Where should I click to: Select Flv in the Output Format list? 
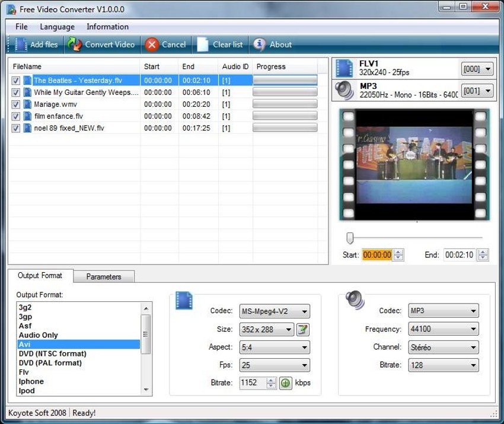point(24,372)
